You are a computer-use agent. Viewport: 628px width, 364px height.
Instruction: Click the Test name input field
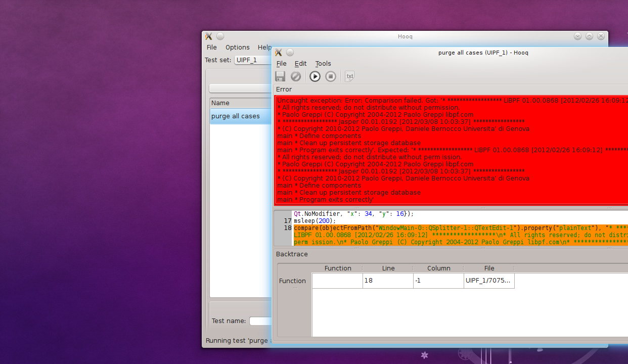[x=260, y=321]
